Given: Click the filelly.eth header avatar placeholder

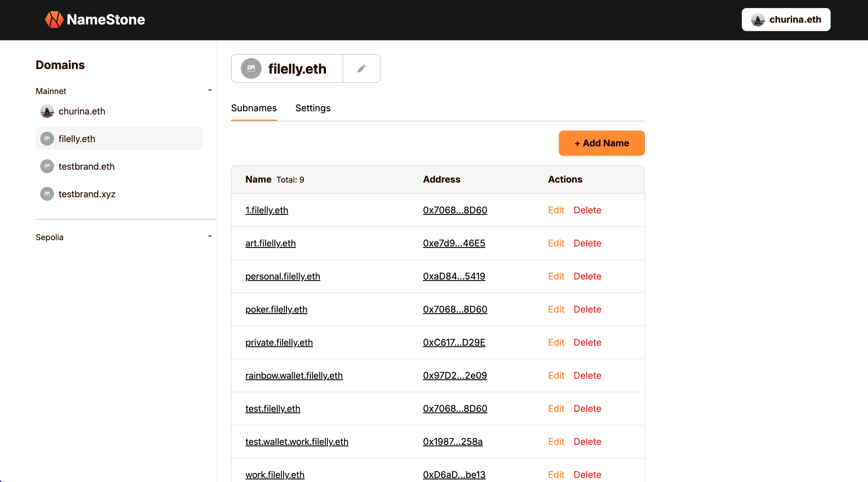Looking at the screenshot, I should point(251,68).
